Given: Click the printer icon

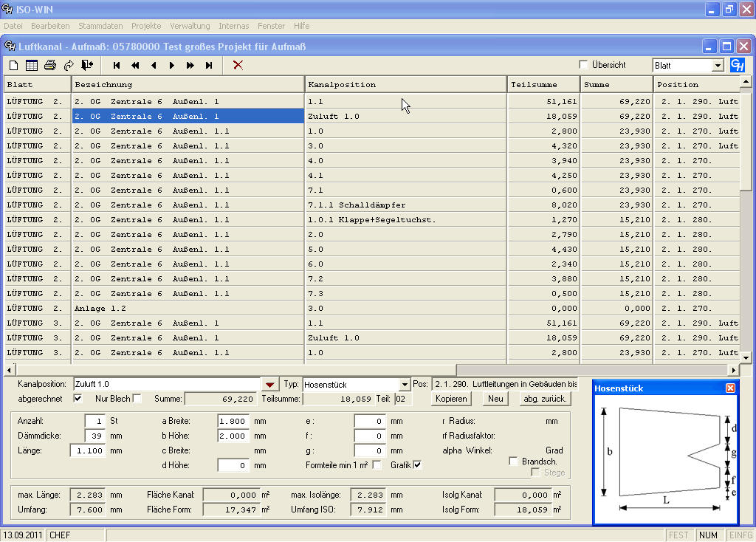Looking at the screenshot, I should [50, 65].
